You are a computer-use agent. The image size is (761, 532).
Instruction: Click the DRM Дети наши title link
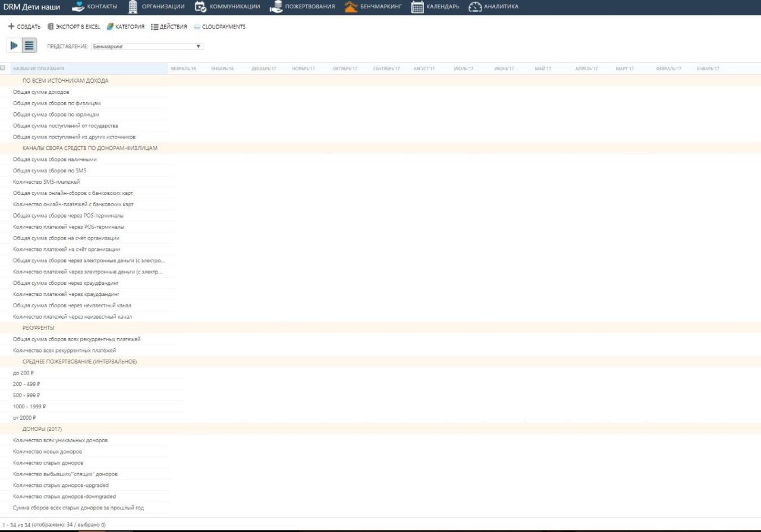[x=32, y=7]
